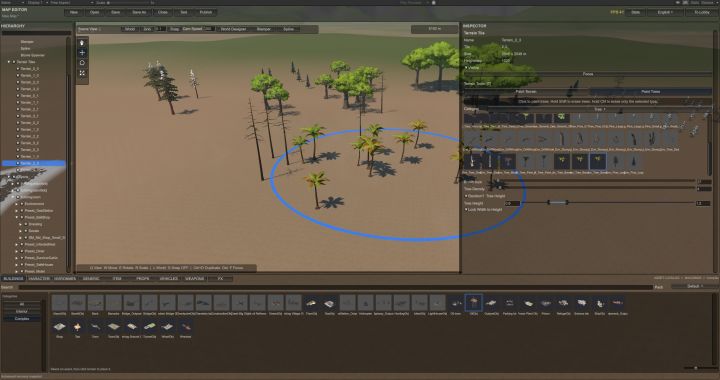720x380 pixels.
Task: Select the scale expand-arrows tool icon
Action: (x=82, y=73)
